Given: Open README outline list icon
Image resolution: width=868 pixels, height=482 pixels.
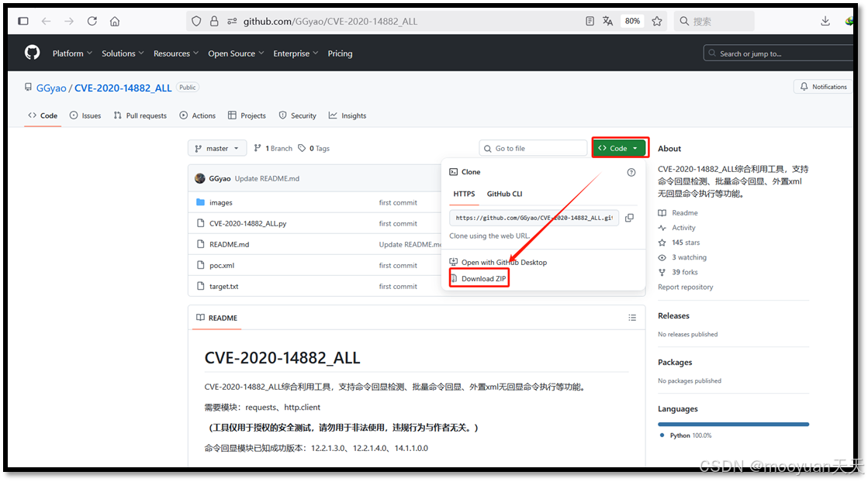Looking at the screenshot, I should (x=632, y=318).
